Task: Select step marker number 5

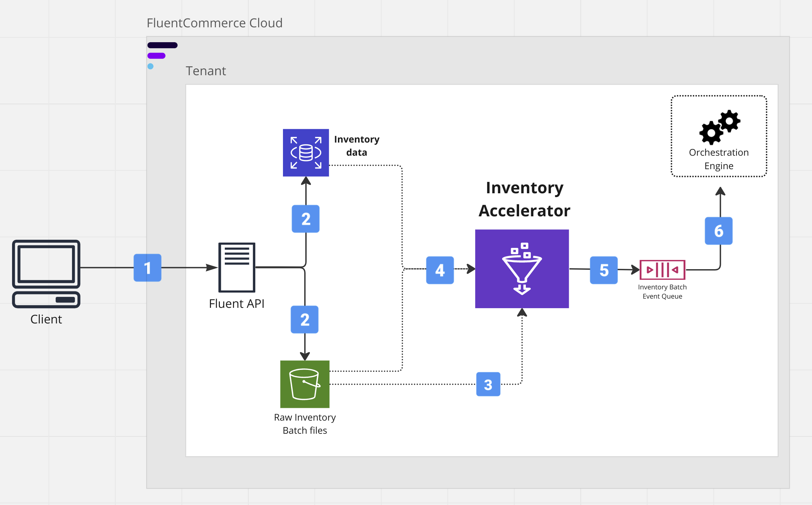Action: (604, 270)
